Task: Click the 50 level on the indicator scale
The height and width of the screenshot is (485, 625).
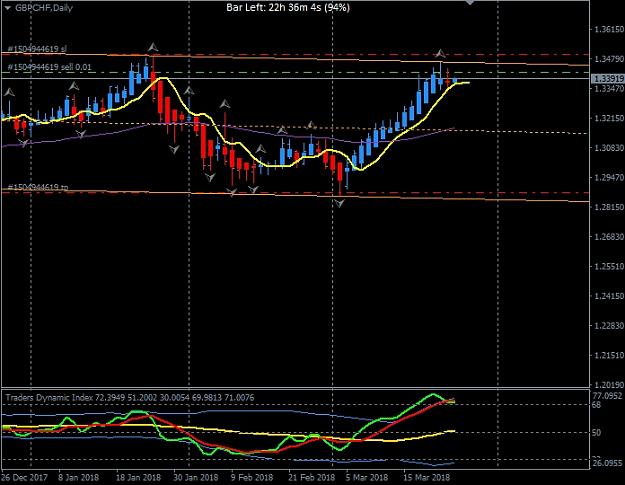Action: 596,433
